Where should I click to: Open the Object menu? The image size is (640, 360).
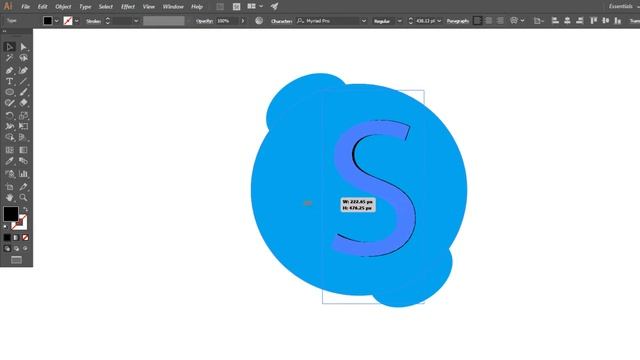click(63, 7)
